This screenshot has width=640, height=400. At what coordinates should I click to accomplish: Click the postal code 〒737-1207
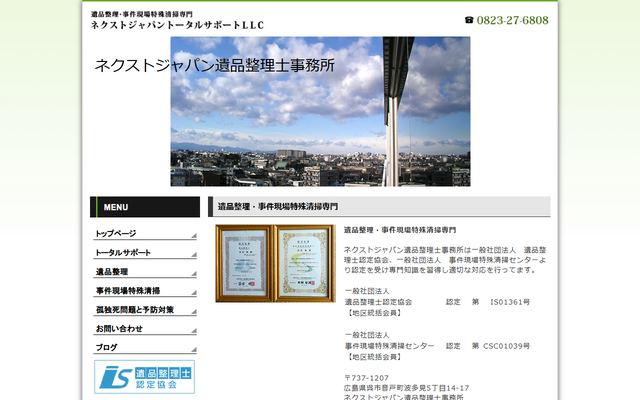coord(367,378)
